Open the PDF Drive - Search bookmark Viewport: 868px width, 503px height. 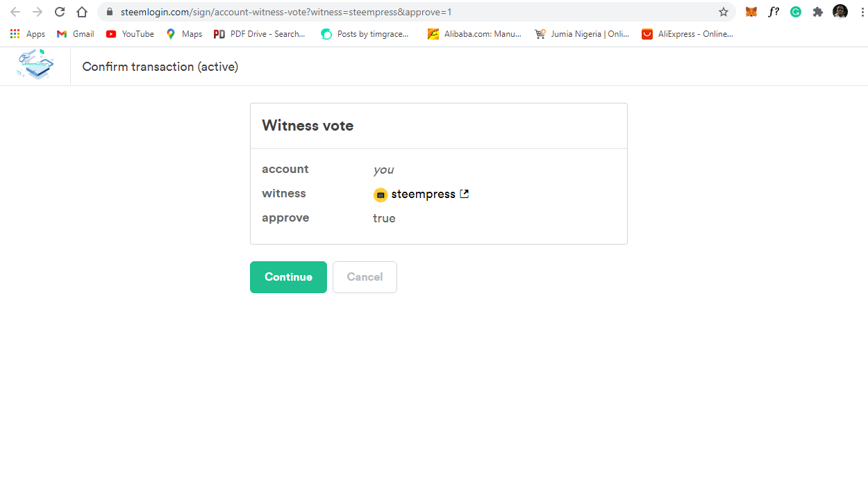(x=259, y=33)
